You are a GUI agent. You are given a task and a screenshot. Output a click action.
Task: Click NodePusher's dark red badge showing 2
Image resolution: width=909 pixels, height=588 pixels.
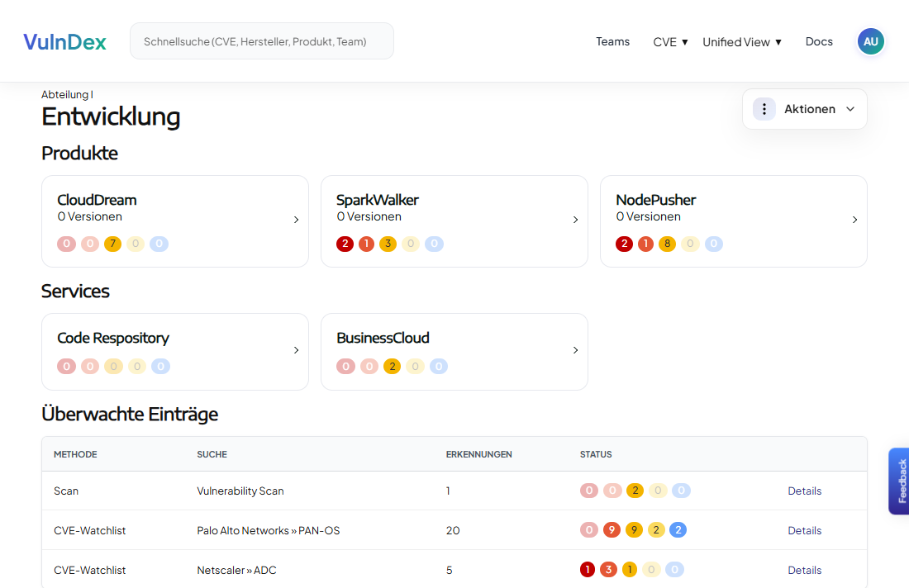tap(625, 244)
